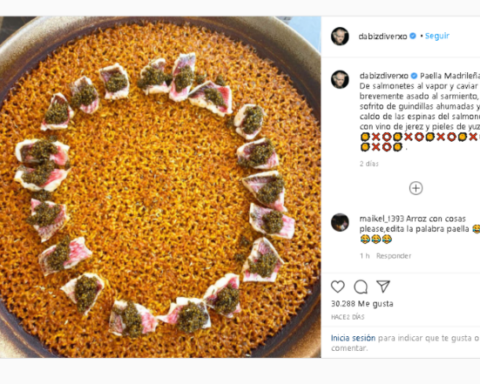The height and width of the screenshot is (384, 480).
Task: Follow the account via Seguir
Action: [x=437, y=36]
